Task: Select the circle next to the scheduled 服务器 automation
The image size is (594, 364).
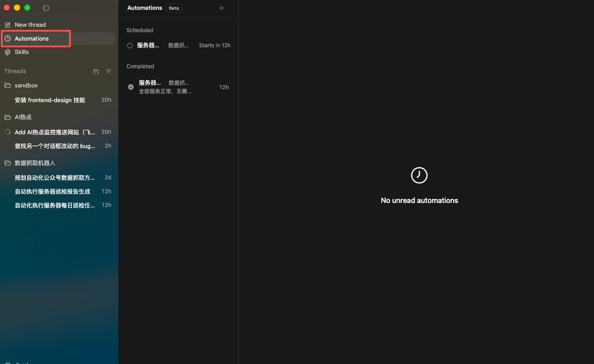Action: coord(130,45)
